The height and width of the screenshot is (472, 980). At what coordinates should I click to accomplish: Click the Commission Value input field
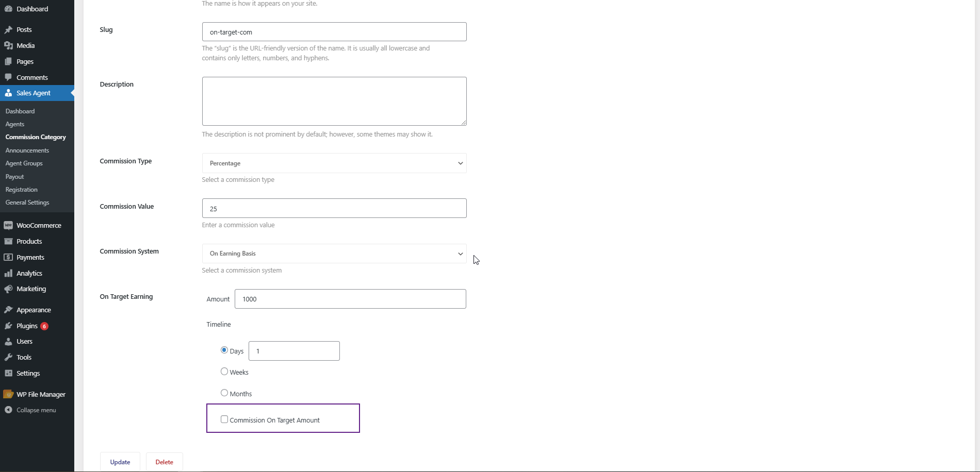tap(334, 209)
